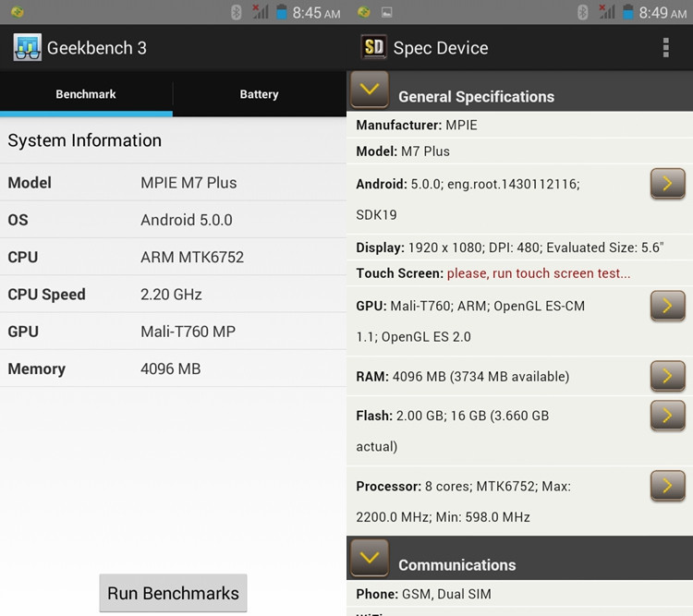Switch to the Battery tab

259,94
